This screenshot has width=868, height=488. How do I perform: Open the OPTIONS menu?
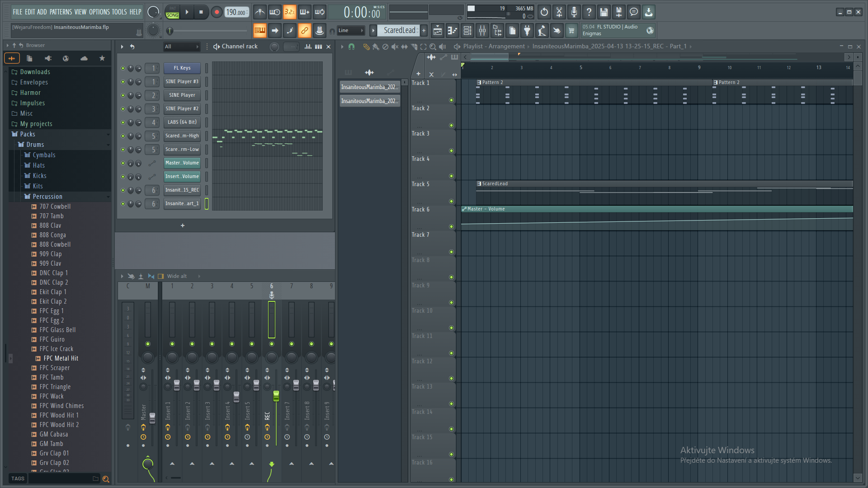click(x=99, y=12)
